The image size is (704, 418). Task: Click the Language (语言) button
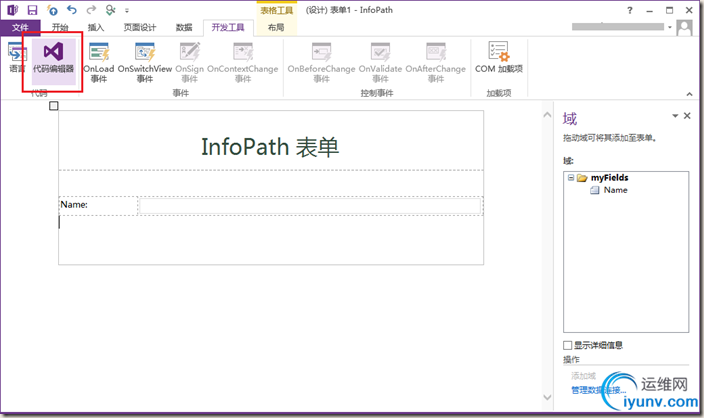[x=17, y=58]
